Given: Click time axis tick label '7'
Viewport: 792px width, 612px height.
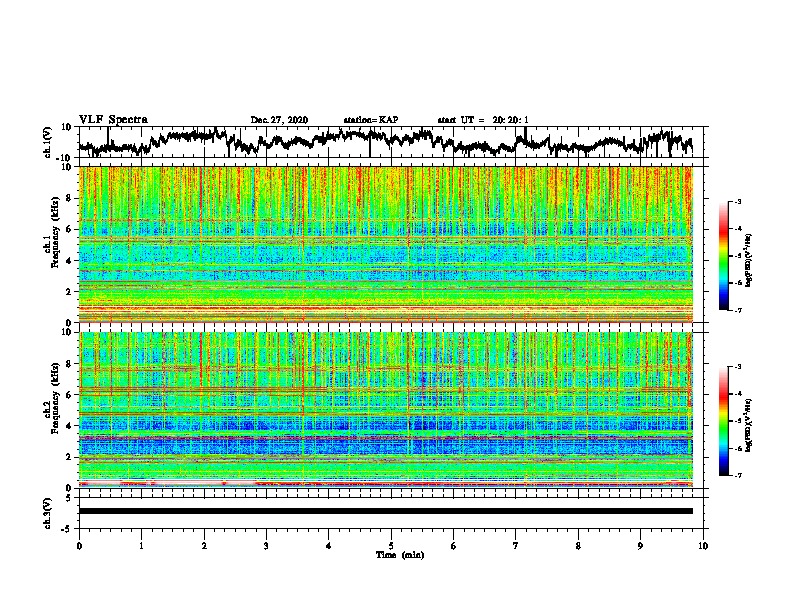Looking at the screenshot, I should pos(516,546).
